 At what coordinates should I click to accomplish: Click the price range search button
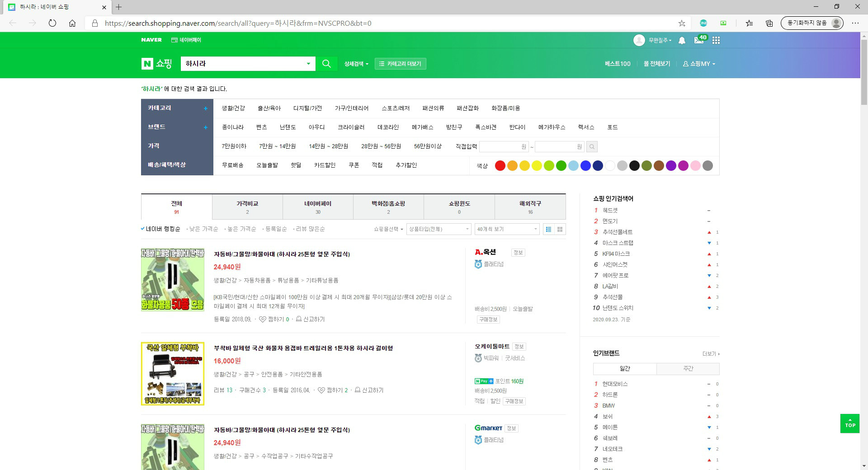coord(592,146)
